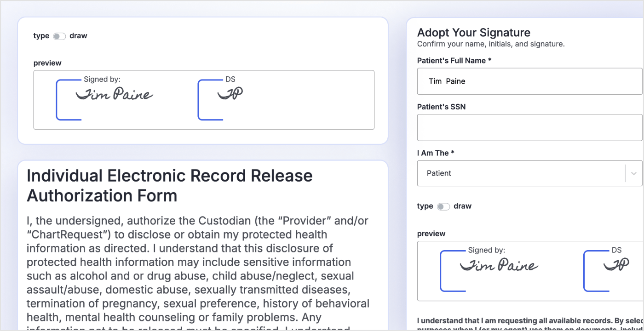Click "DS" label in Adopt Your Signature preview
Image resolution: width=644 pixels, height=331 pixels.
pyautogui.click(x=616, y=250)
